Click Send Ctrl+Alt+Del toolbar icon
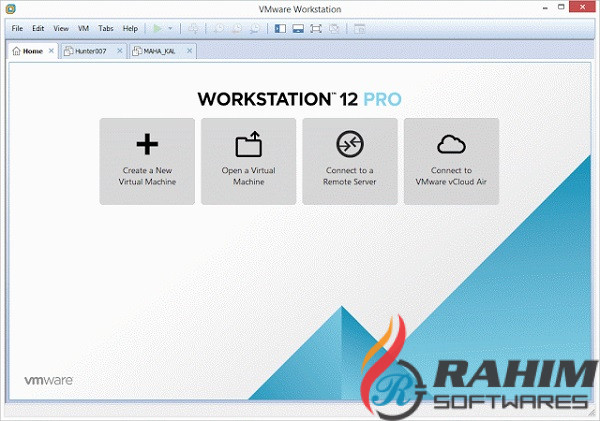 [x=194, y=29]
